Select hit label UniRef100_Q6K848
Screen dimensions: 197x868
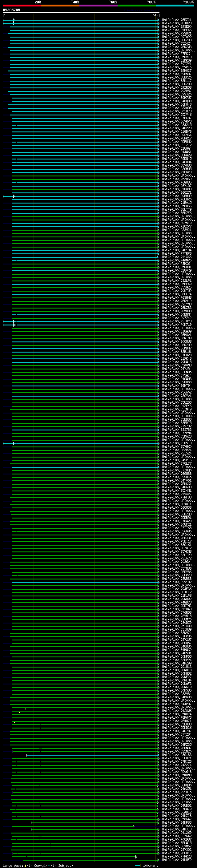tap(176, 104)
